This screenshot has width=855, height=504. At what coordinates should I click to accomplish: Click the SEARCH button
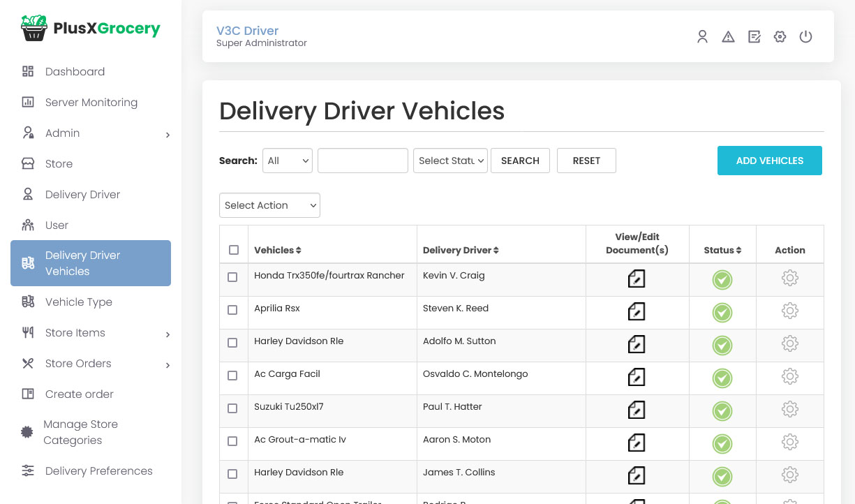[x=520, y=161]
